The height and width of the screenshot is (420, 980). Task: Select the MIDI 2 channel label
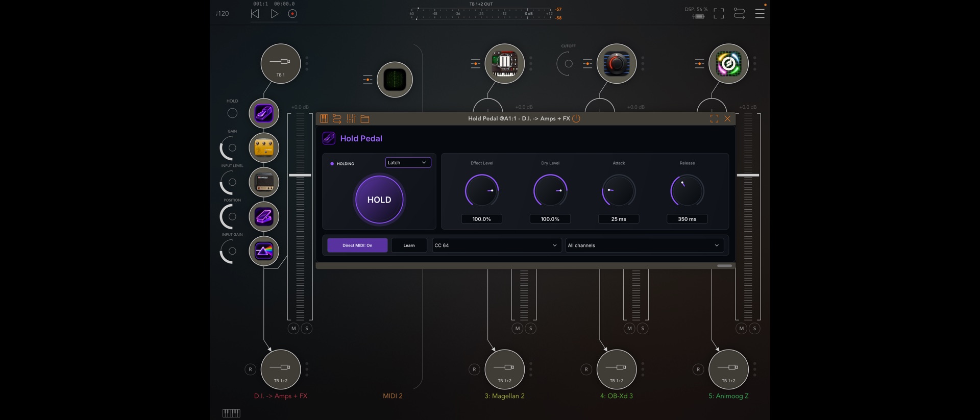[x=393, y=396]
